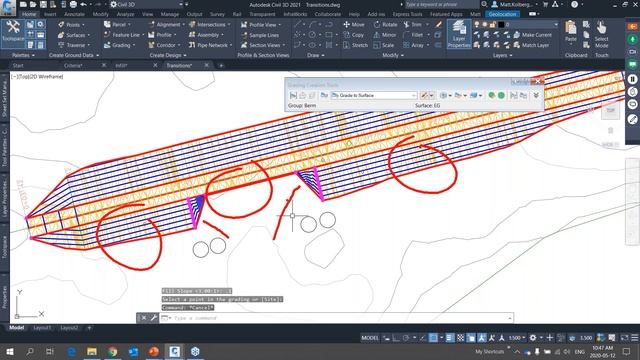
Task: Open the Geolocation ribbon tab
Action: pos(502,14)
